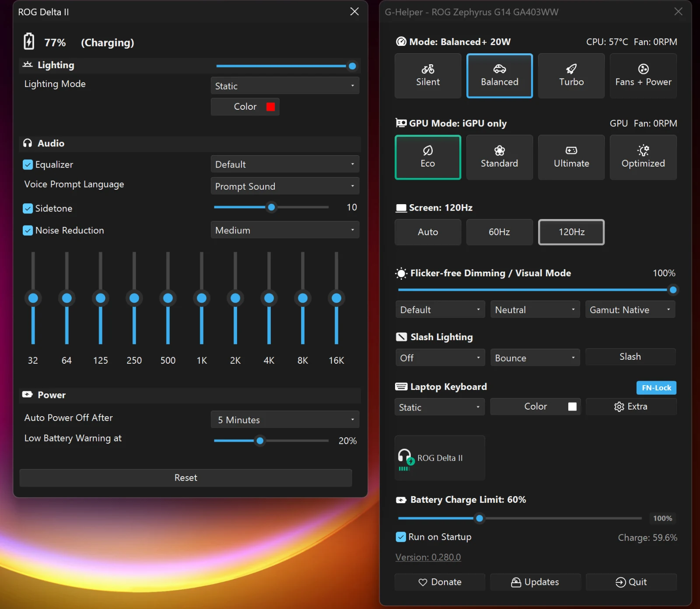Image resolution: width=700 pixels, height=609 pixels.
Task: Open Laptop Keyboard Static dropdown
Action: tap(440, 407)
